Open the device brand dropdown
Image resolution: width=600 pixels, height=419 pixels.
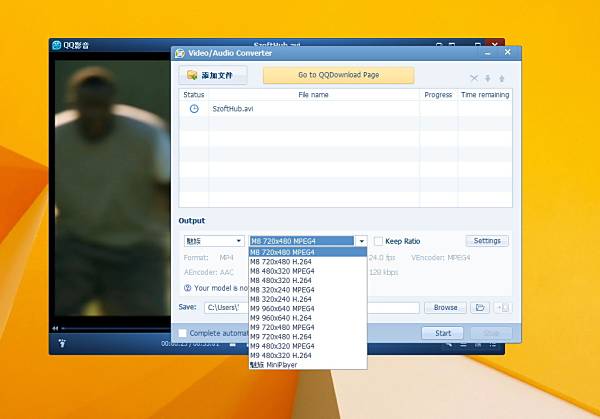coord(214,241)
